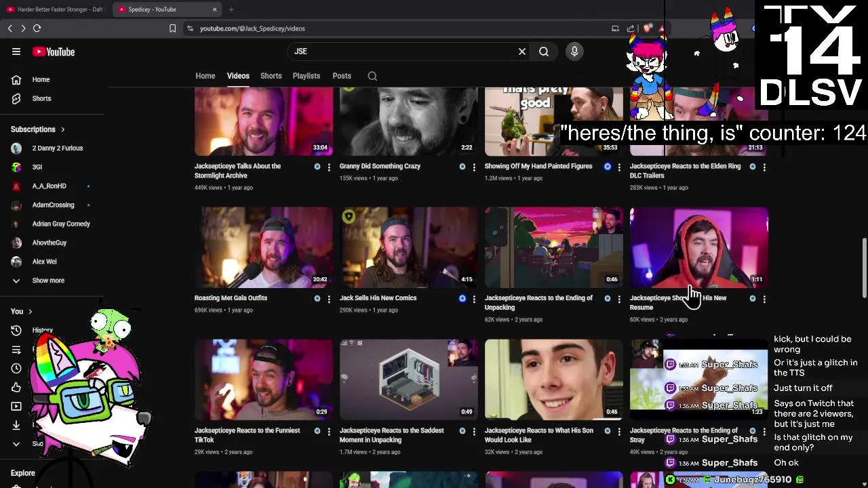Open title 'Jacksepticeye Reacts to the Ending of Stray'

684,435
